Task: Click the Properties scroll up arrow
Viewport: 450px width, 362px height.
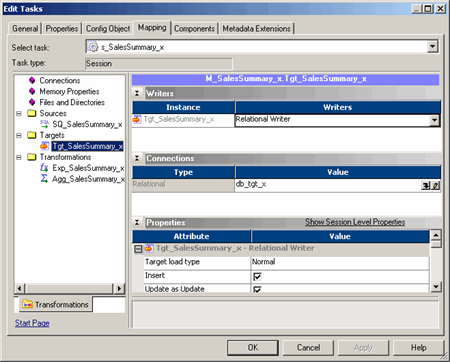Action: coord(436,235)
